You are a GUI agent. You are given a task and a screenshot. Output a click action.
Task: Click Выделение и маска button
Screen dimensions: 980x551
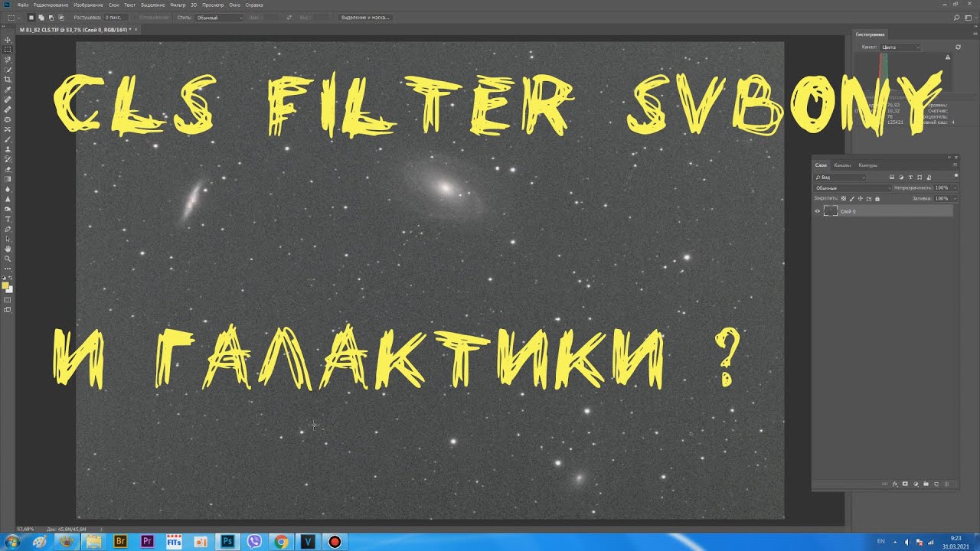coord(365,18)
